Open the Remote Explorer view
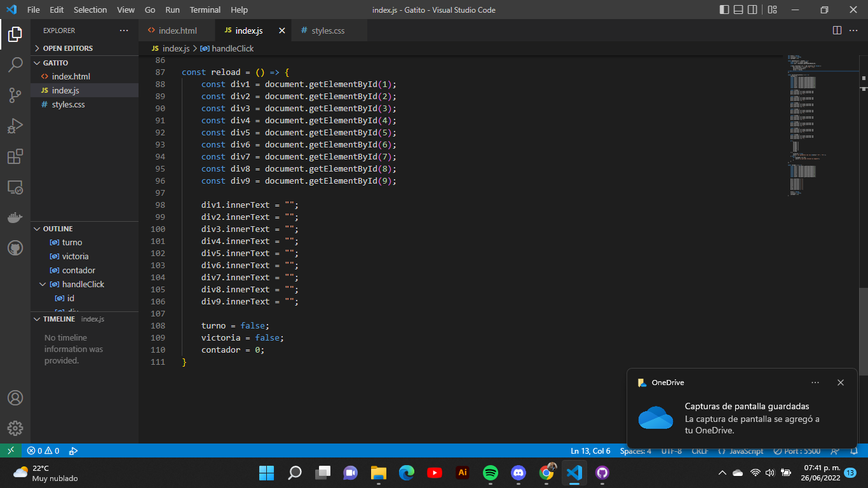The height and width of the screenshot is (488, 868). pos(15,187)
